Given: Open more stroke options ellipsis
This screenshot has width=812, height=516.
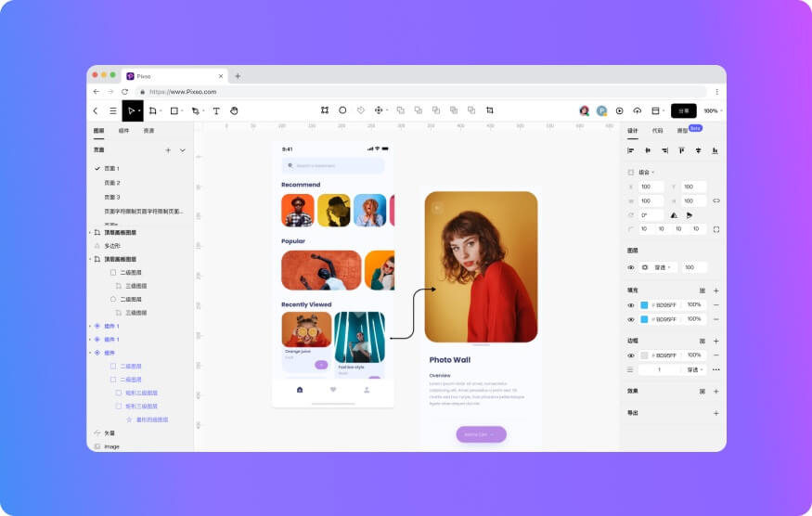Looking at the screenshot, I should click(x=716, y=370).
